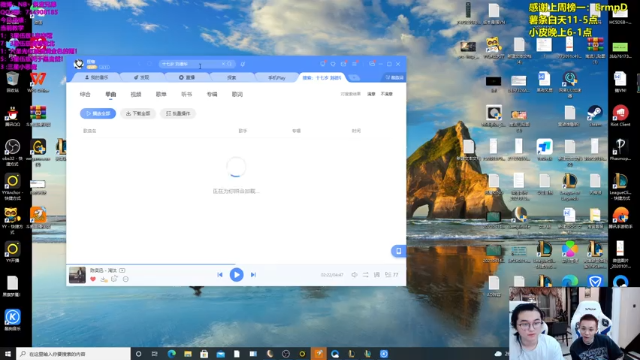The height and width of the screenshot is (360, 640).
Task: Open the toolbox icon in title bar
Action: tap(344, 64)
